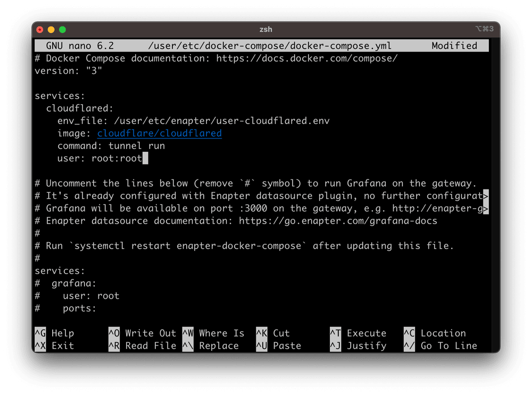532x395 pixels.
Task: Click the yellow minimize traffic light
Action: (x=51, y=30)
